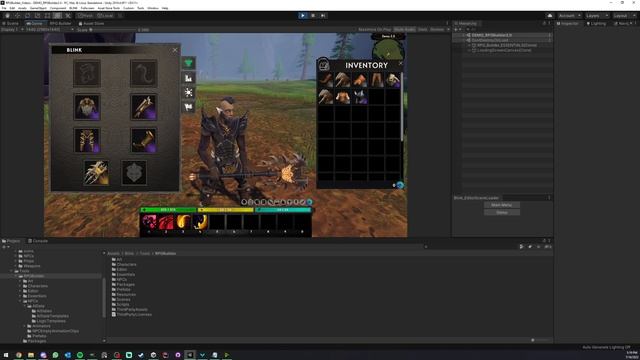Screen dimensions: 640x360
Task: Open the stats chart side icon
Action: click(189, 78)
